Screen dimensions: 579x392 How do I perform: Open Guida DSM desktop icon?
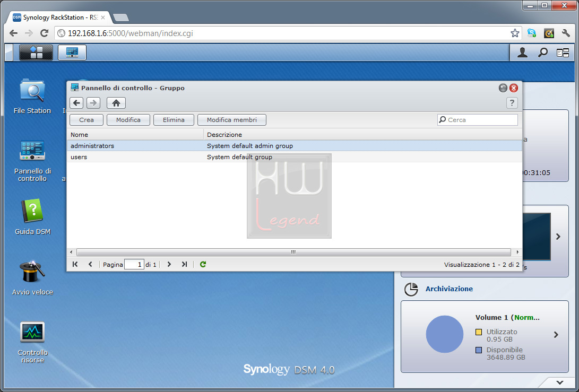pyautogui.click(x=32, y=217)
